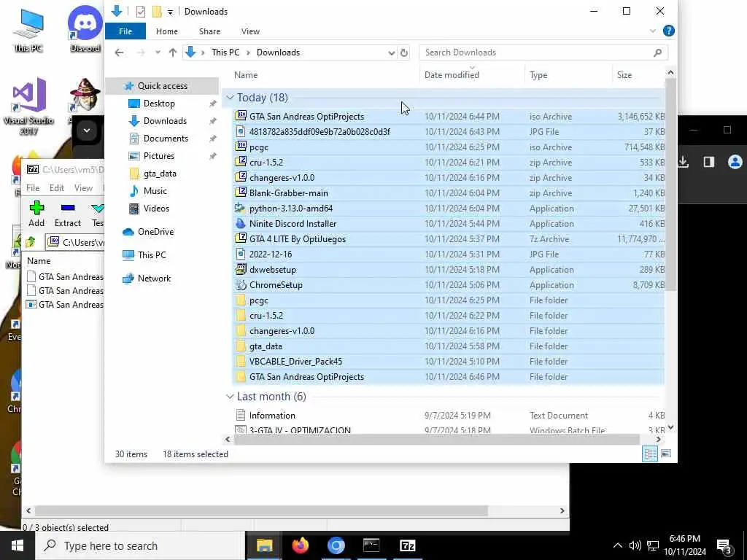Image resolution: width=747 pixels, height=560 pixels.
Task: Open Chromium browser from the taskbar
Action: (x=336, y=545)
